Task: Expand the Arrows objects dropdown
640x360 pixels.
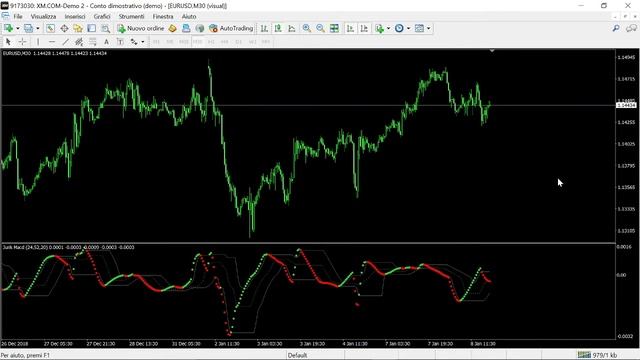Action: [x=142, y=42]
